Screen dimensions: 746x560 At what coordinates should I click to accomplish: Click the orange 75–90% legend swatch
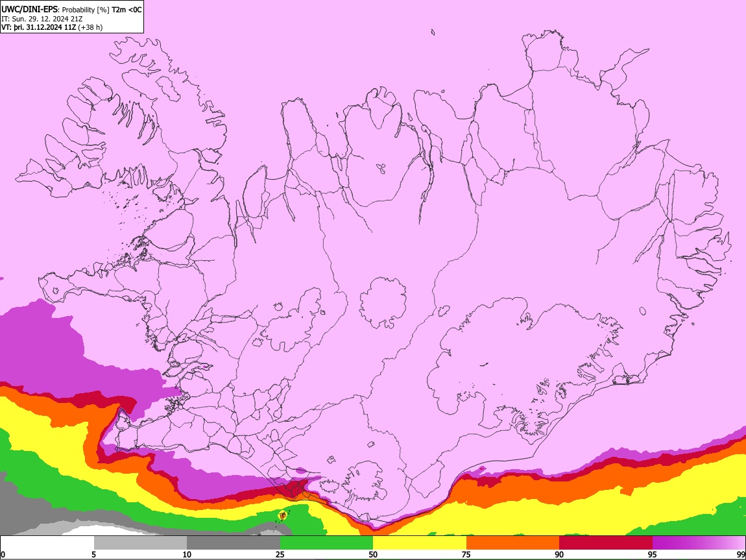512,543
